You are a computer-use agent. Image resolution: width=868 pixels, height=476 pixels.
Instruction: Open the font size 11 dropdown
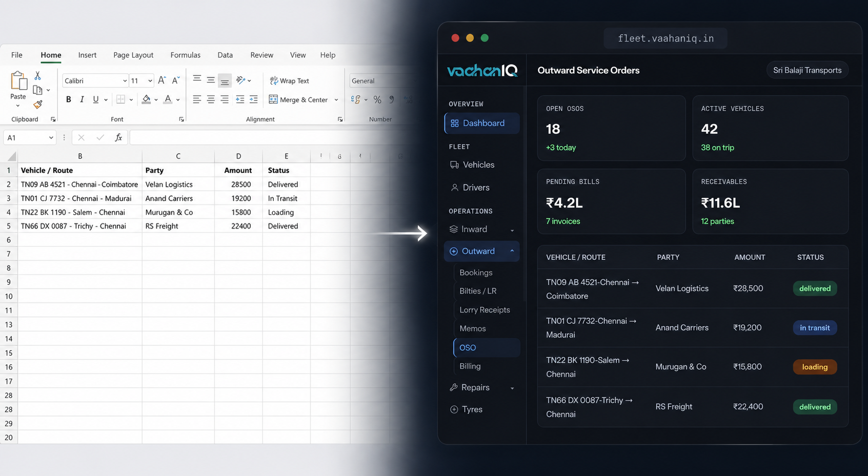(x=150, y=81)
